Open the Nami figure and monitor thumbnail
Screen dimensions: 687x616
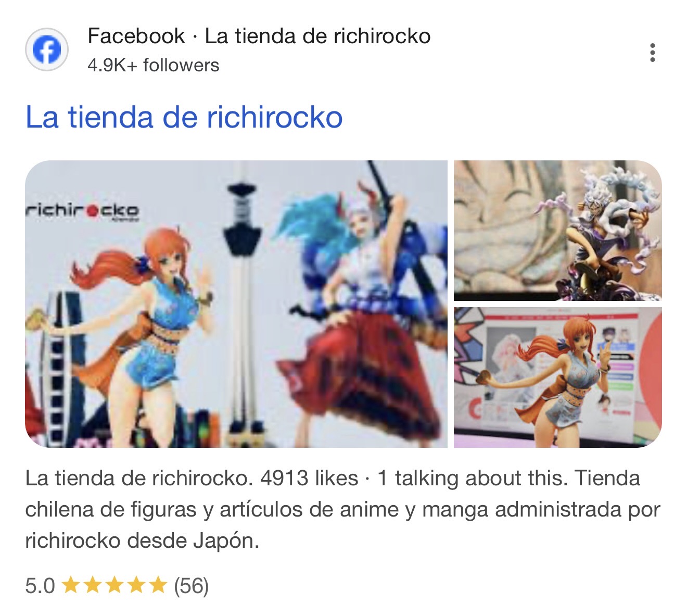(557, 377)
